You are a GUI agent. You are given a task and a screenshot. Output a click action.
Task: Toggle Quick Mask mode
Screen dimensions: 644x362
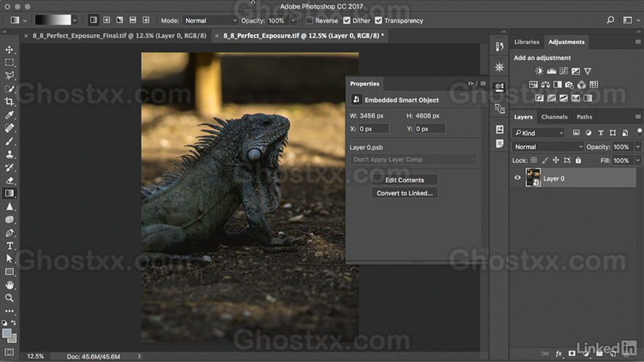(x=9, y=352)
